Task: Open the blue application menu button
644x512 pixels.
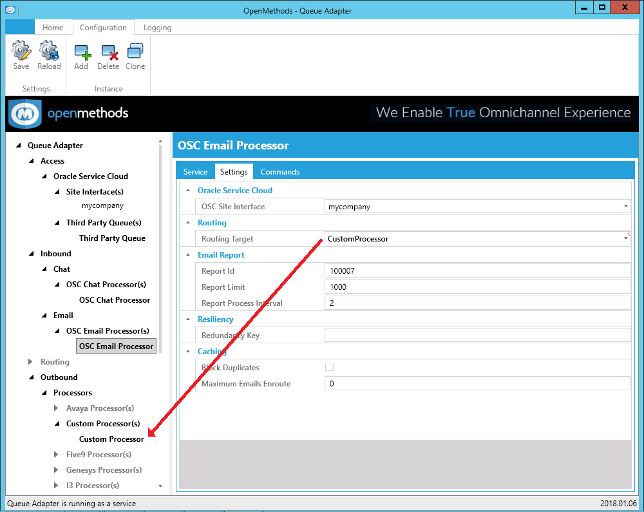Action: point(20,27)
